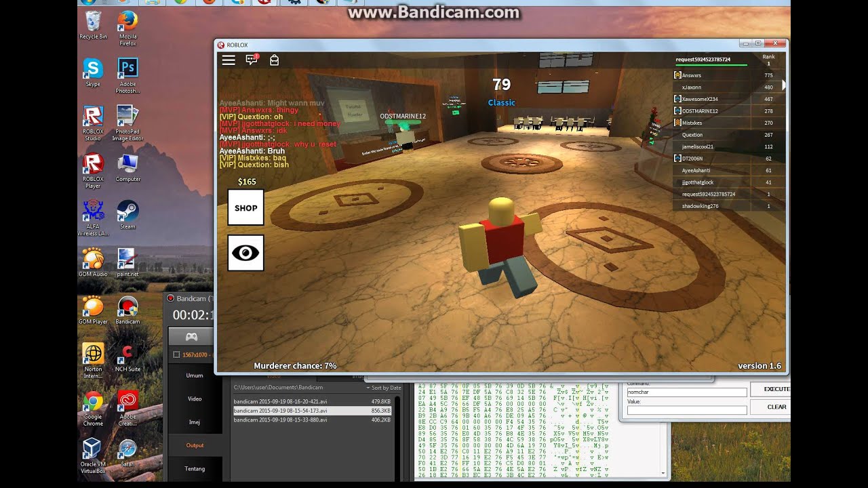Select the Video tab in Bandicam sidebar

pos(195,399)
